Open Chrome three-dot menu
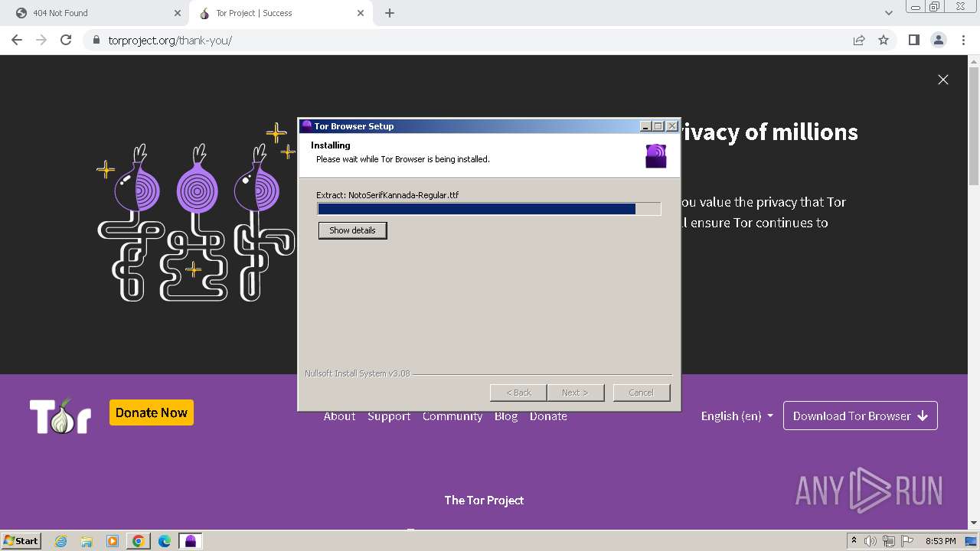 pos(963,40)
